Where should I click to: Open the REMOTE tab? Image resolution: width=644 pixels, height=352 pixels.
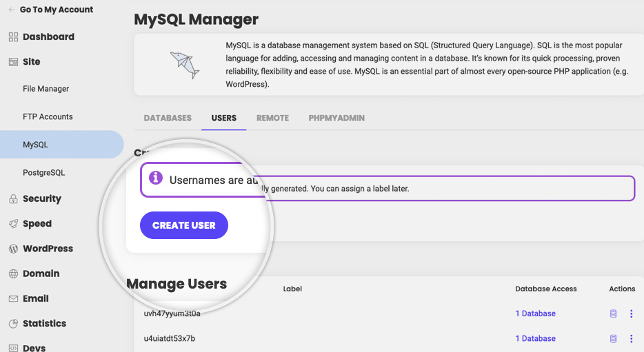tap(273, 118)
